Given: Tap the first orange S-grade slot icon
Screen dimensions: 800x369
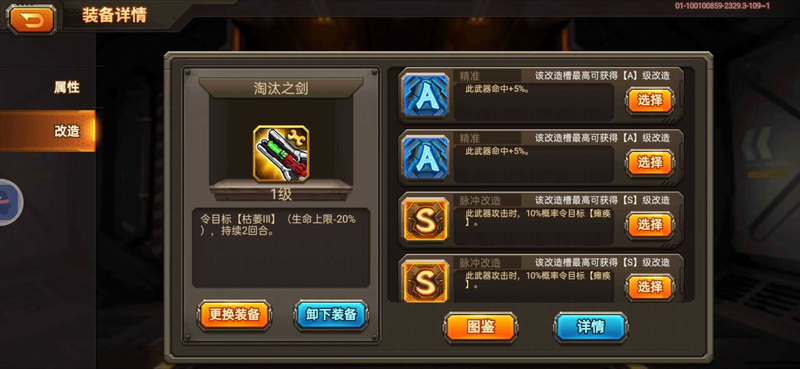Looking at the screenshot, I should point(427,220).
